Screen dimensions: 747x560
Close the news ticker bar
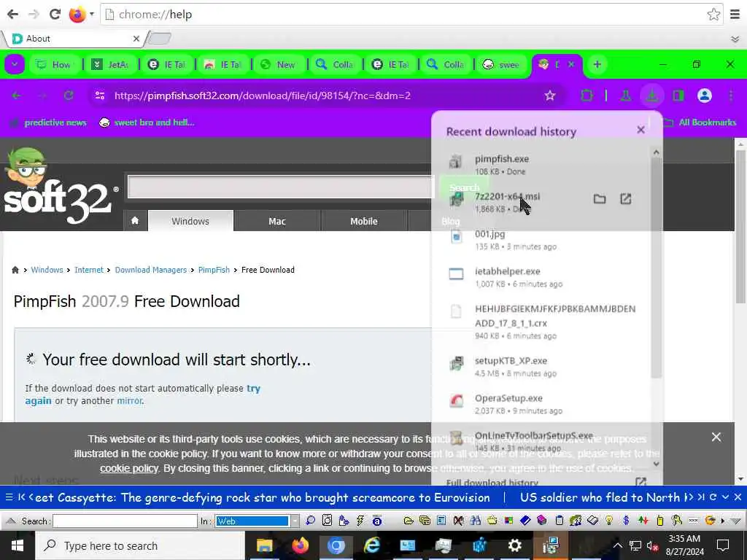pos(738,497)
